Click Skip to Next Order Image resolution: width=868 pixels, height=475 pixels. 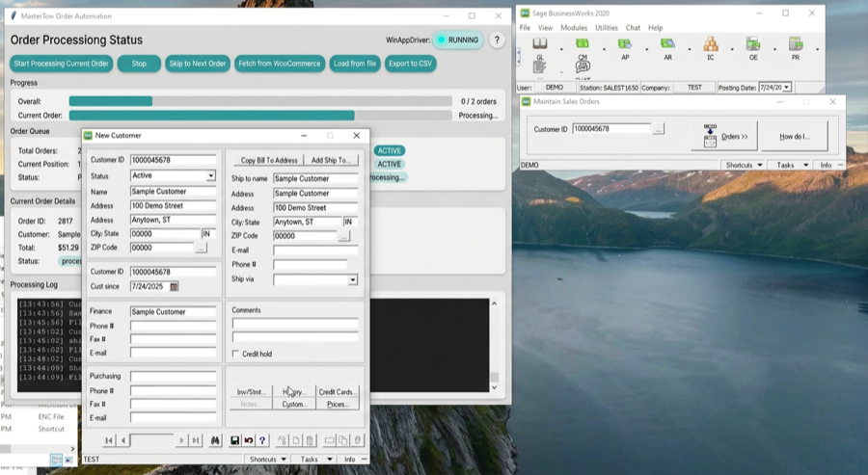[198, 64]
